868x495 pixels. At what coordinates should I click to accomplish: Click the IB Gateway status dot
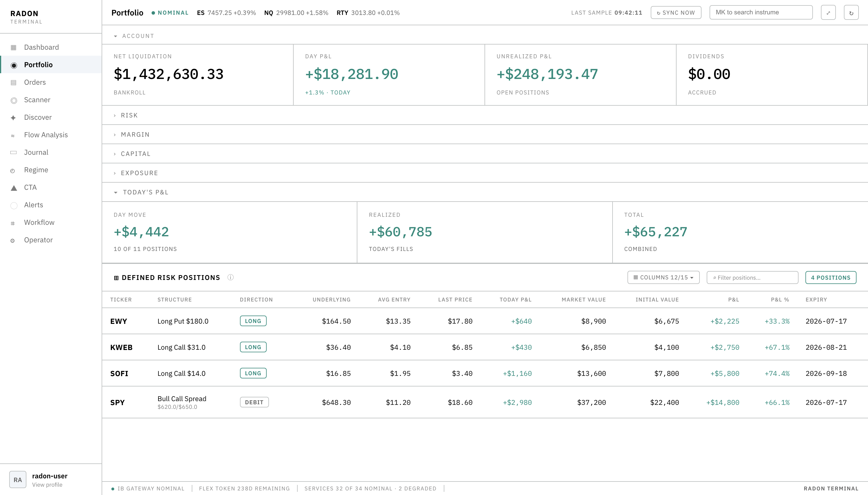pyautogui.click(x=113, y=489)
